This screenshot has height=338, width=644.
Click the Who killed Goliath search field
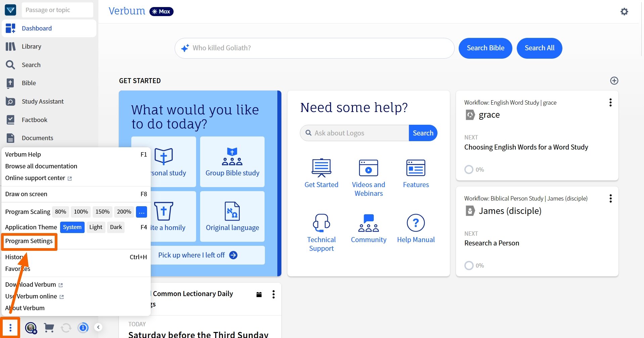pos(314,48)
